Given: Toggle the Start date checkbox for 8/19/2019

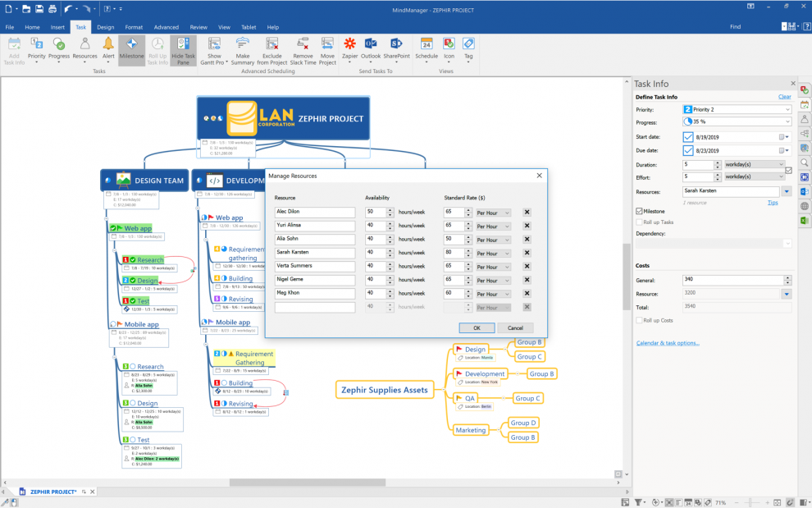Looking at the screenshot, I should click(687, 137).
